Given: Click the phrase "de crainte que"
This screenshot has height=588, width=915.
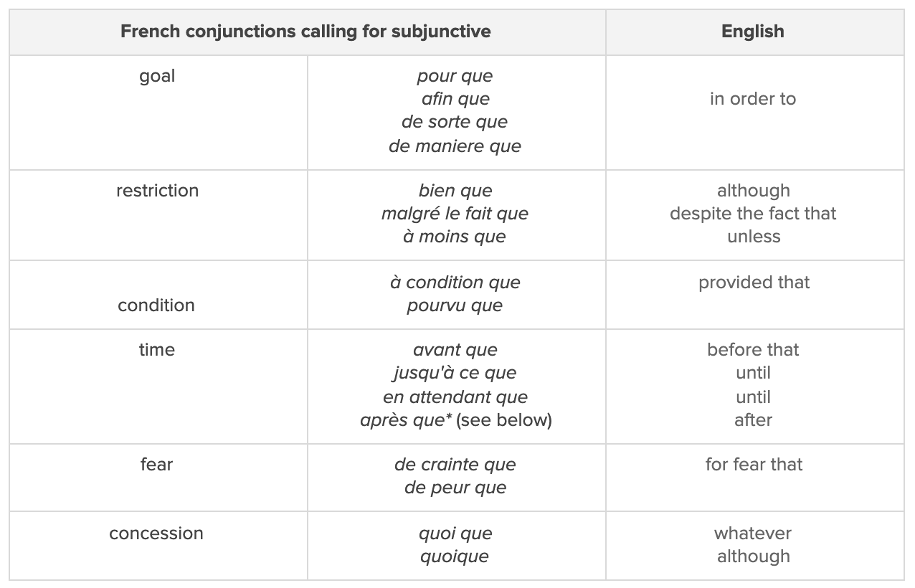Looking at the screenshot, I should (x=455, y=465).
